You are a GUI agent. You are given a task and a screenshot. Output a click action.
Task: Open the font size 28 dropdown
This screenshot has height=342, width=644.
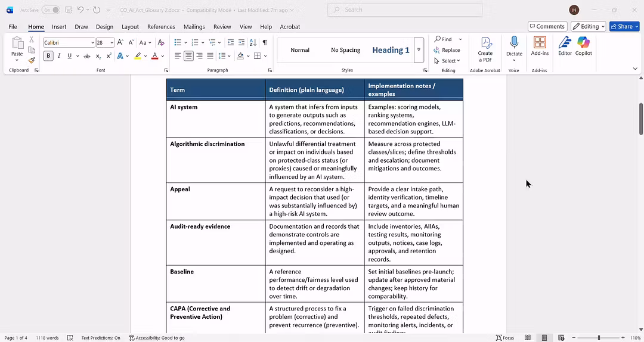pyautogui.click(x=112, y=43)
